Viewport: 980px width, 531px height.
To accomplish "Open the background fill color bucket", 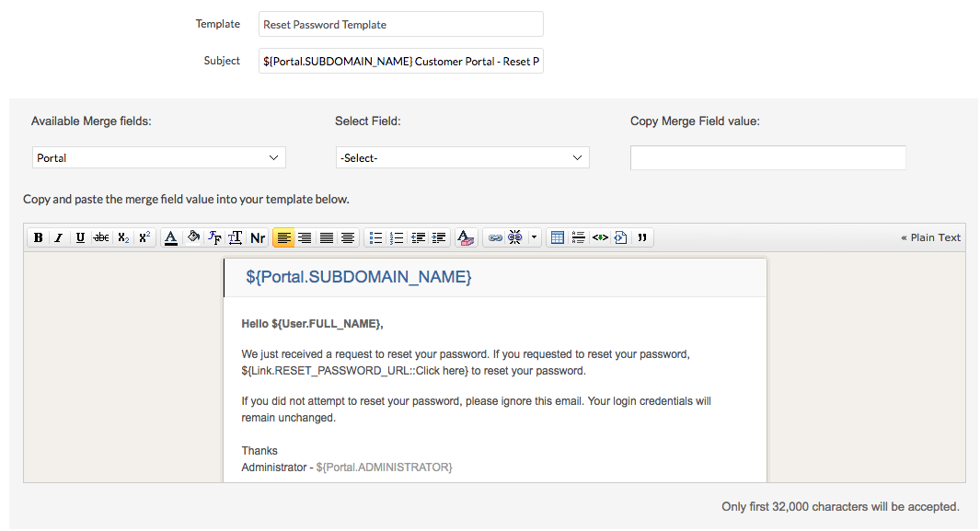I will [193, 237].
